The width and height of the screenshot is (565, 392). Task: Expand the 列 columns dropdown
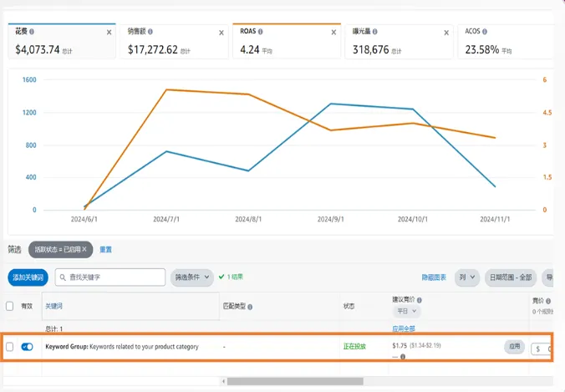466,277
